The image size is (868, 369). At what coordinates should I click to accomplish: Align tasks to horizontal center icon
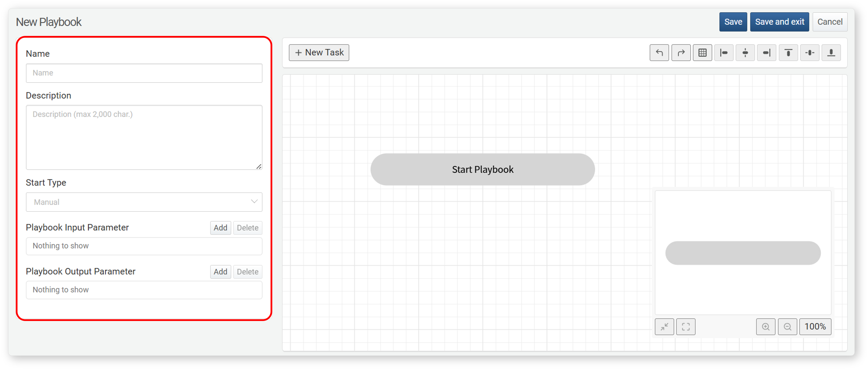745,53
